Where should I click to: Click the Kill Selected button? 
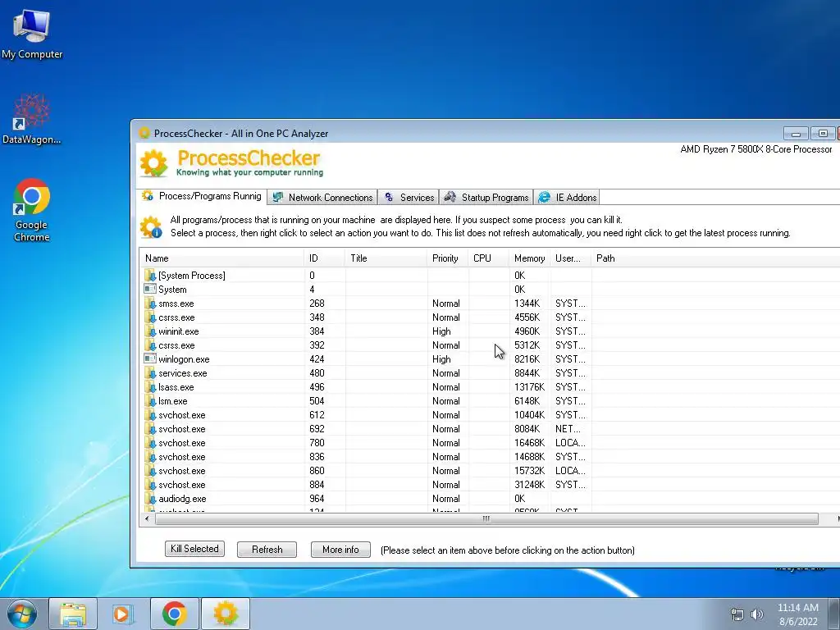point(194,549)
